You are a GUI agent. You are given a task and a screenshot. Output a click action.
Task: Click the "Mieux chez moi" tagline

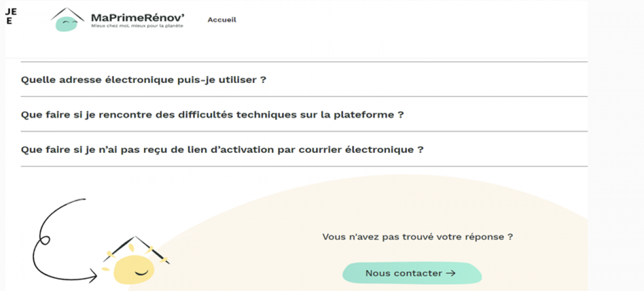(137, 26)
